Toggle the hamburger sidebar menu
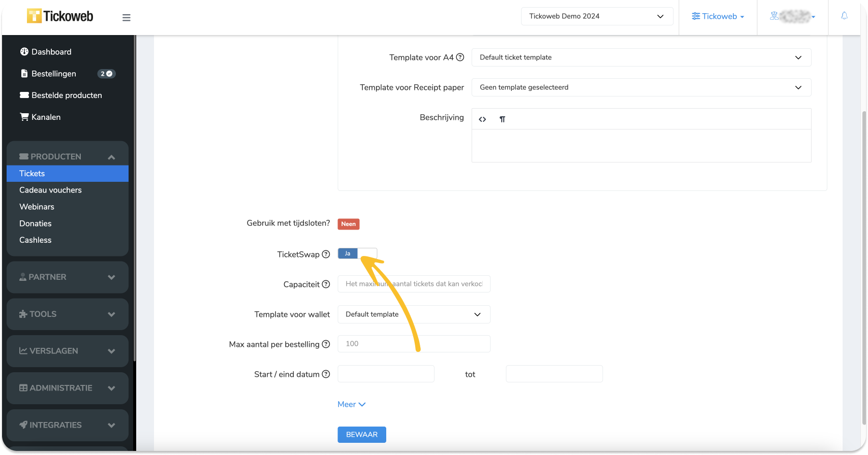Image resolution: width=868 pixels, height=455 pixels. coord(127,18)
